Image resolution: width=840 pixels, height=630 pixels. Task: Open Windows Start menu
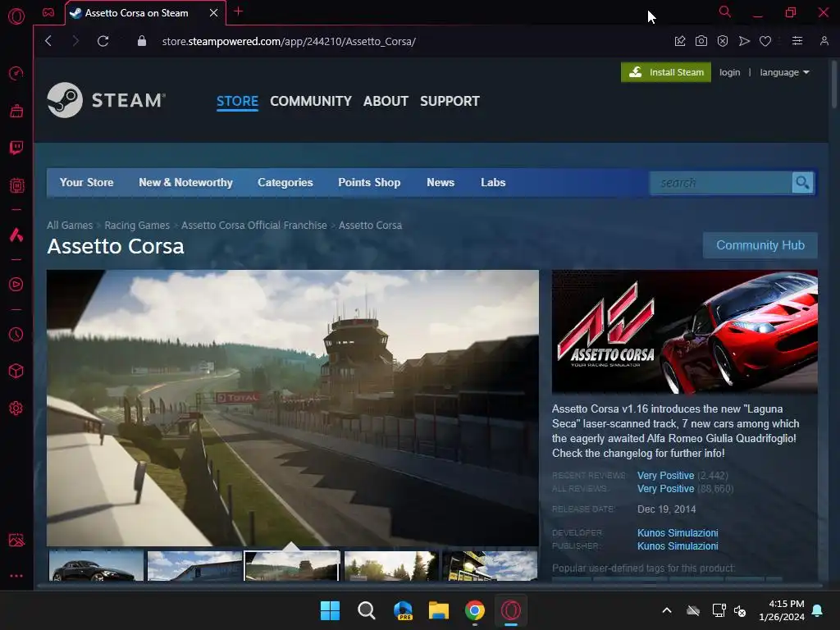[x=330, y=610]
